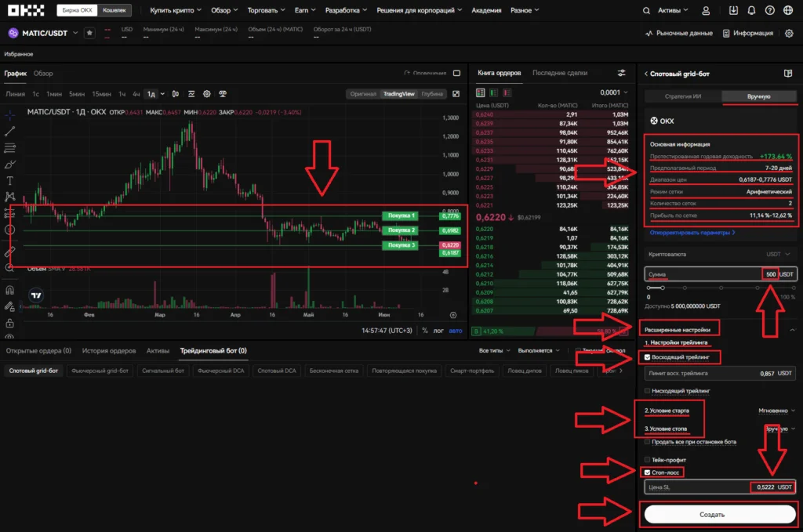Screen dimensions: 803x532
Task: Uncheck Стоп-лосс checkbox
Action: pos(647,472)
